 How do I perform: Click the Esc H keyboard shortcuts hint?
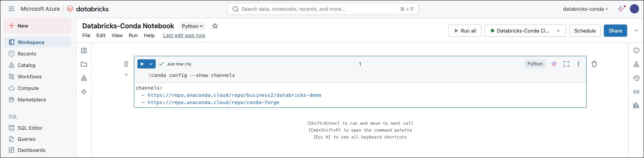pos(360,137)
